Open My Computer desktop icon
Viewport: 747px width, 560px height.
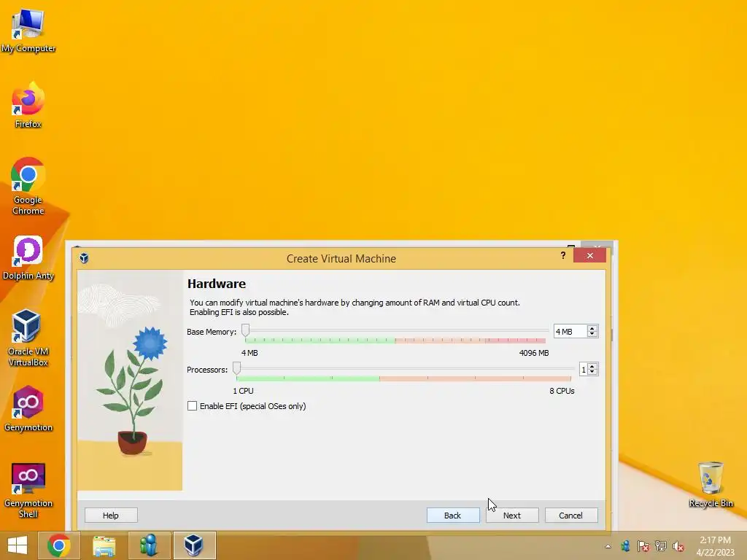coord(28,31)
